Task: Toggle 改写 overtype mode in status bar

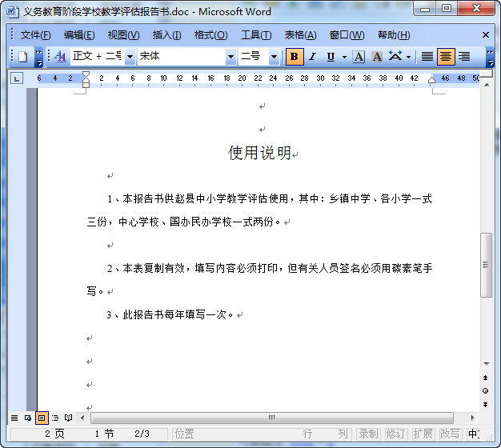Action: click(451, 434)
